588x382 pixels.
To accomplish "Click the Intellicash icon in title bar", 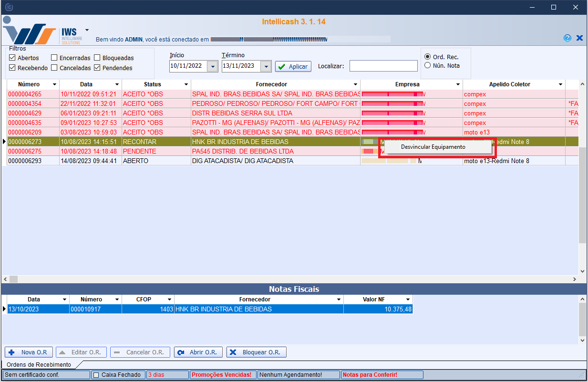I will point(8,7).
